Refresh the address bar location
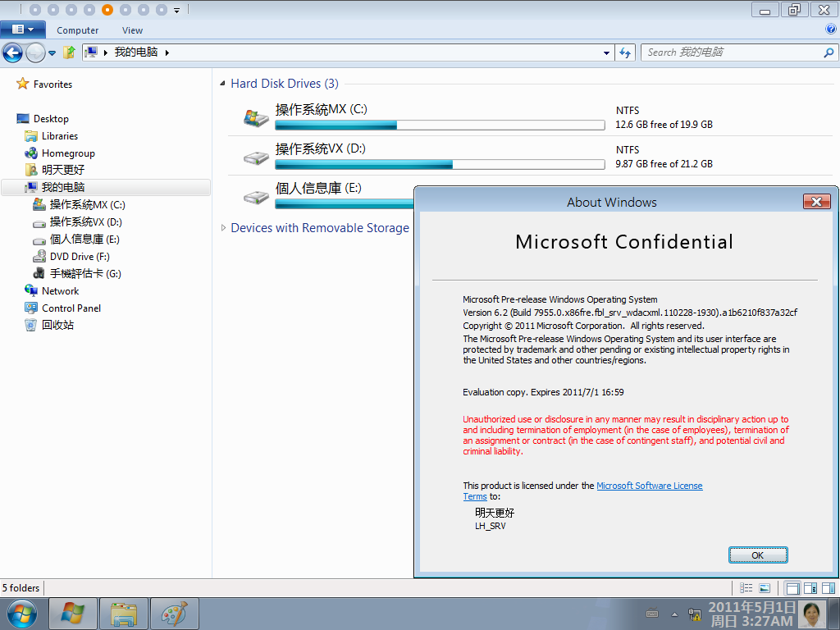Screen dimensions: 840x630 tap(625, 52)
